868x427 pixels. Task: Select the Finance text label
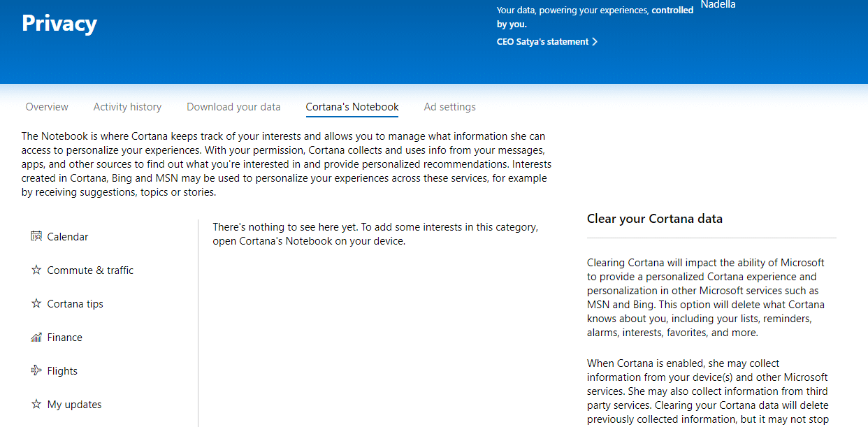(x=64, y=338)
